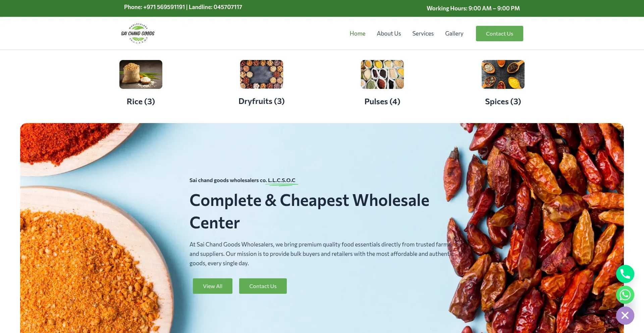Click the floating phone call icon
The width and height of the screenshot is (644, 333).
pos(625,274)
